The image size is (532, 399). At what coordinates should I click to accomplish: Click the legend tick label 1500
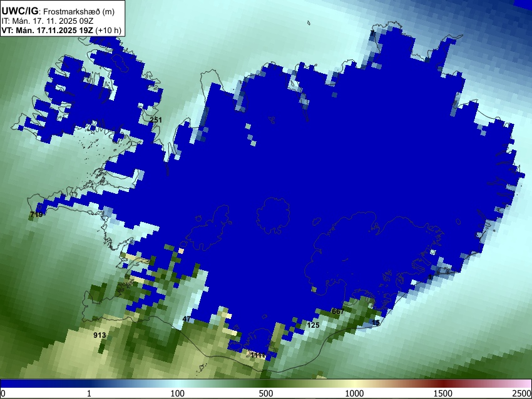point(443,393)
